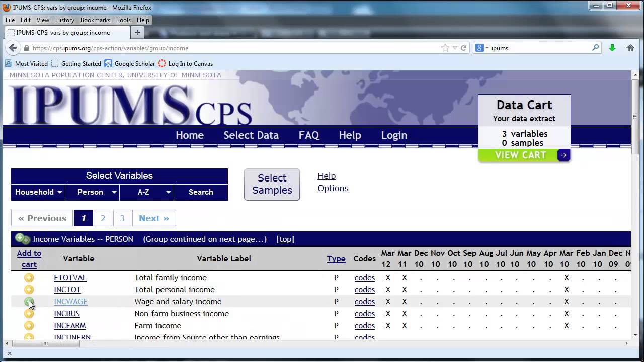The width and height of the screenshot is (644, 362).
Task: Click Options link
Action: click(333, 188)
